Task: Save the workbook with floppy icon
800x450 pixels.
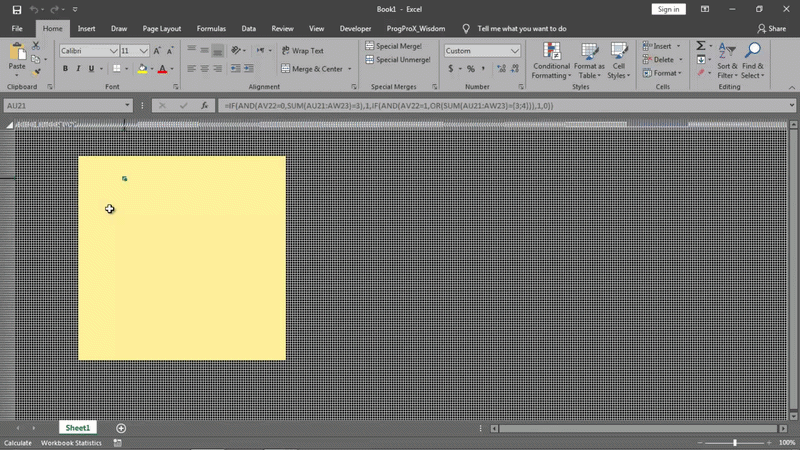Action: point(17,9)
